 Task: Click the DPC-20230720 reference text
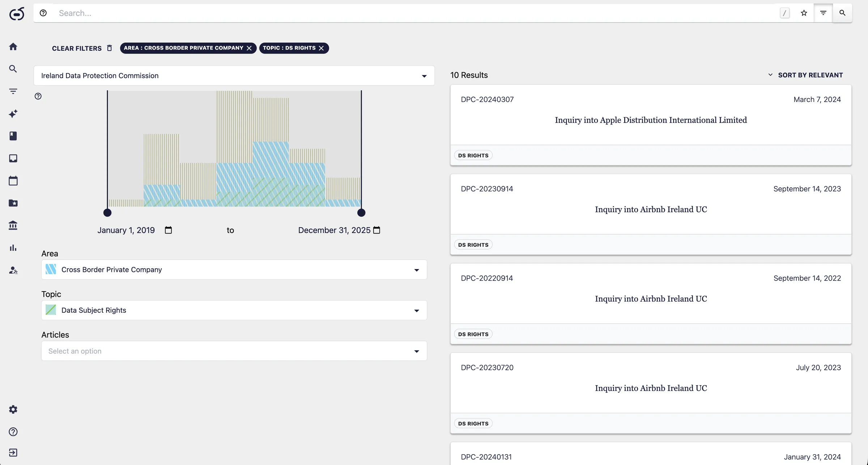(487, 367)
